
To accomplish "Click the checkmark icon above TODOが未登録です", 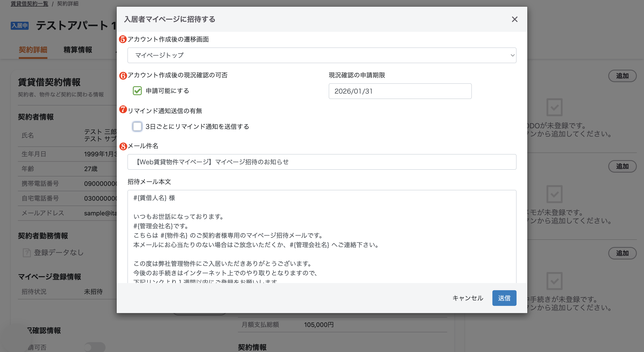I will (554, 107).
